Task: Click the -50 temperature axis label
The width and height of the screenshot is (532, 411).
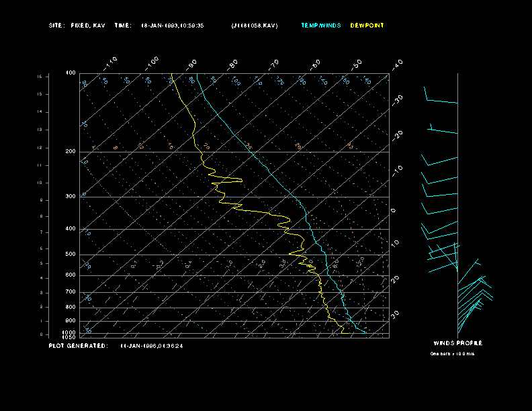Action: tap(357, 64)
